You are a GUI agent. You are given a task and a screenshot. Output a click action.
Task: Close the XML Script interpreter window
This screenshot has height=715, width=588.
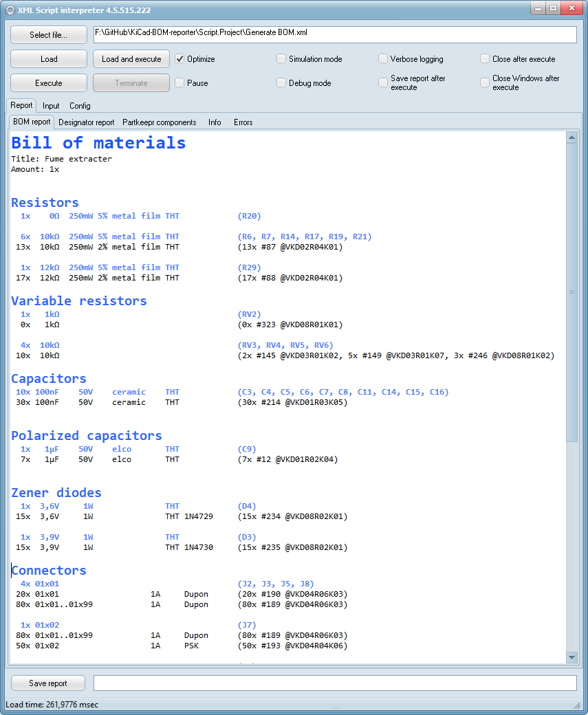pos(572,8)
